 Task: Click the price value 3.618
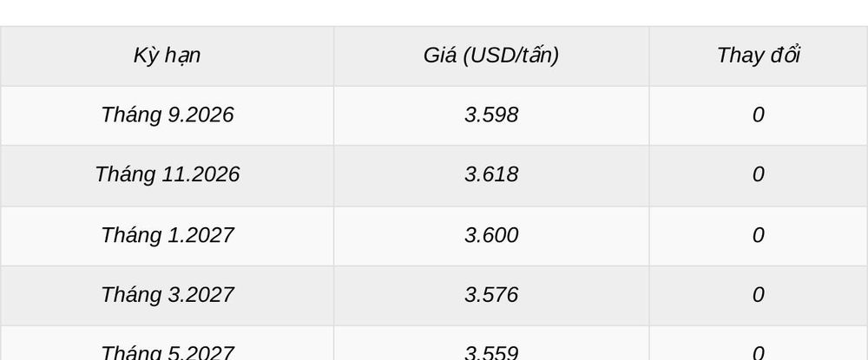point(491,174)
